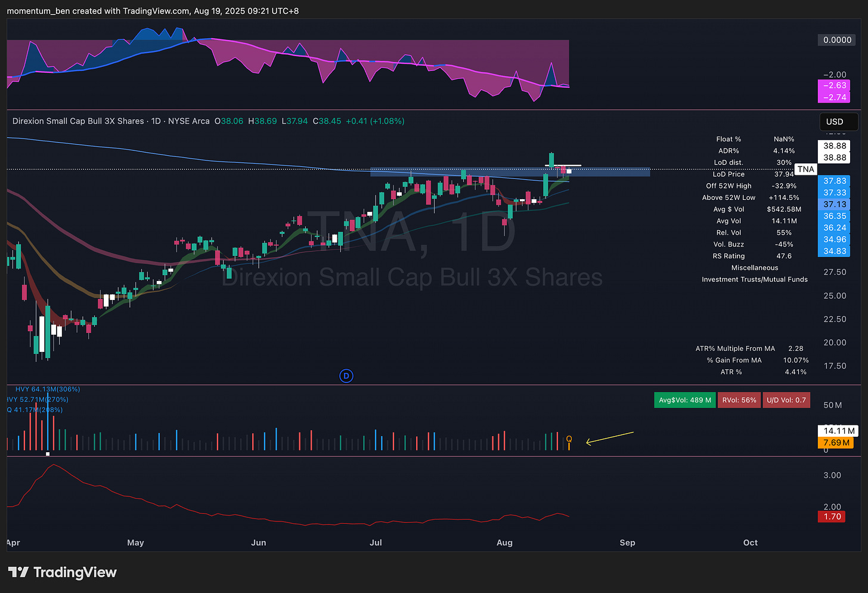Image resolution: width=868 pixels, height=593 pixels.
Task: Click the 36.24 blue price label
Action: [x=835, y=228]
